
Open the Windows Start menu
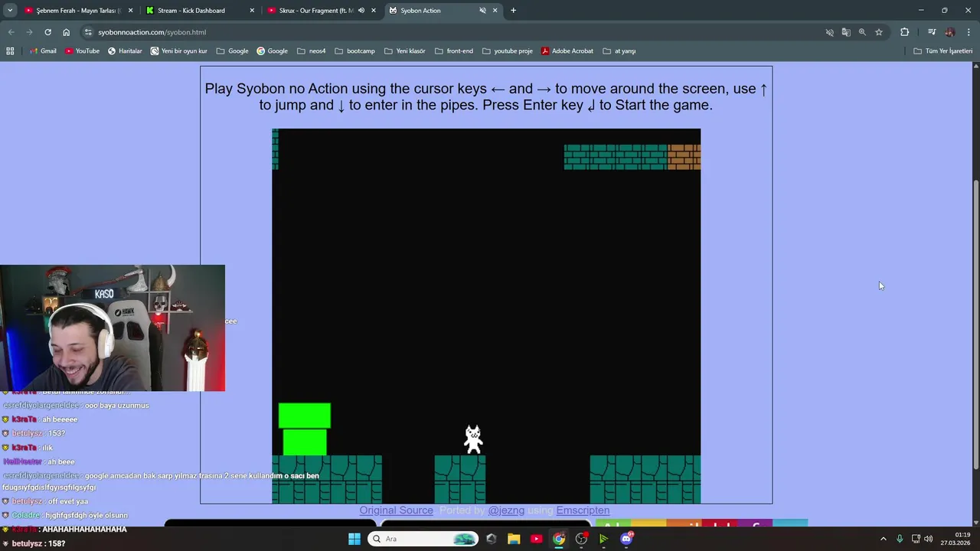[x=354, y=539]
